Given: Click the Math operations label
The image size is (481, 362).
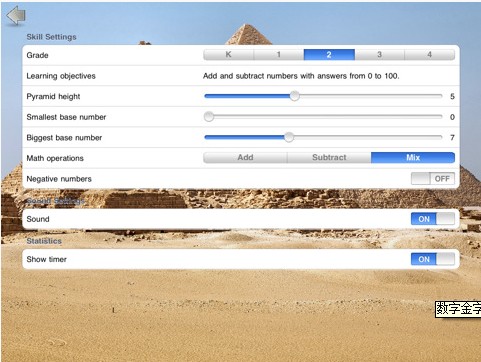Looking at the screenshot, I should pyautogui.click(x=55, y=158).
